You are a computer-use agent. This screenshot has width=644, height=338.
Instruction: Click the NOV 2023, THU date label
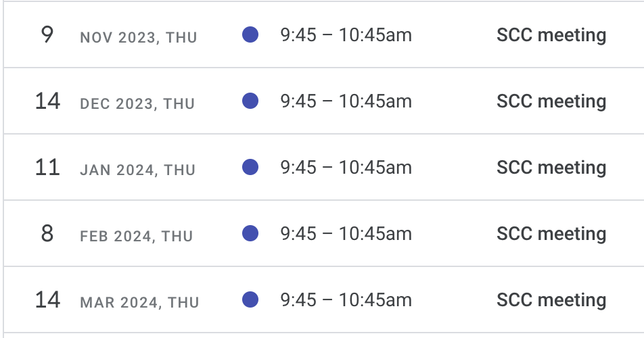click(139, 38)
